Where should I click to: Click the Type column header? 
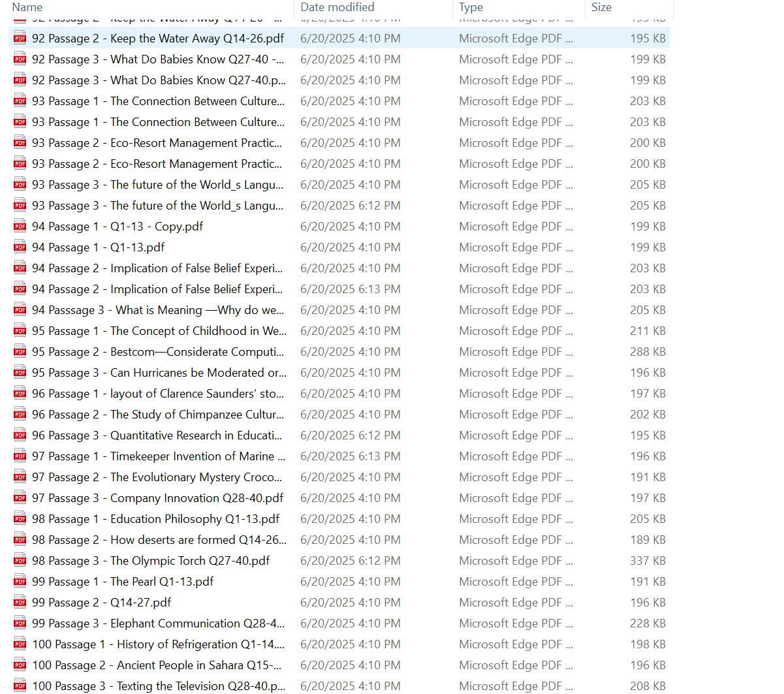471,7
